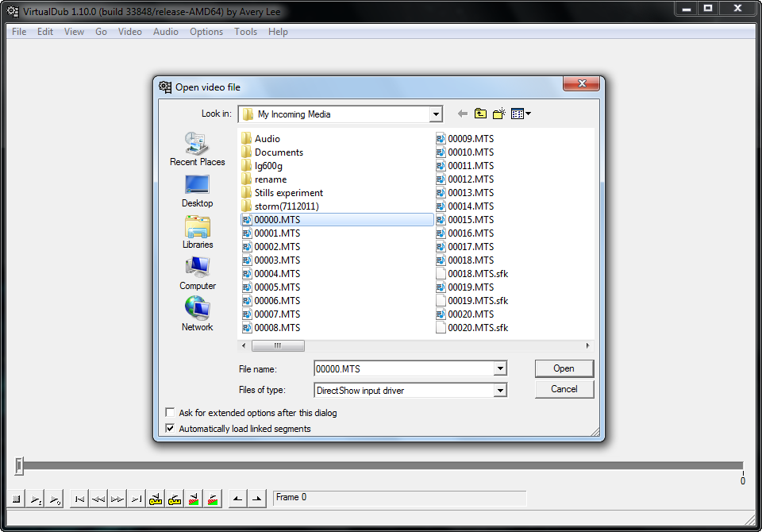Screen dimensions: 762x532
Task: Set selection start mark-in
Action: (237, 499)
